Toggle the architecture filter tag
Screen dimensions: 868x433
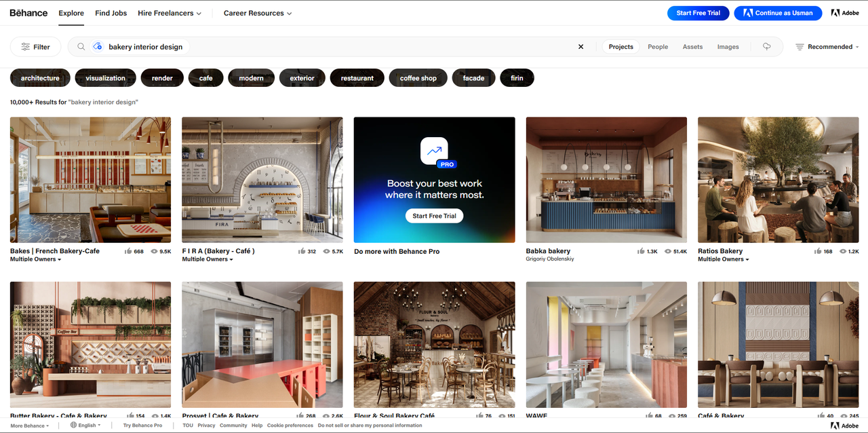coord(39,77)
